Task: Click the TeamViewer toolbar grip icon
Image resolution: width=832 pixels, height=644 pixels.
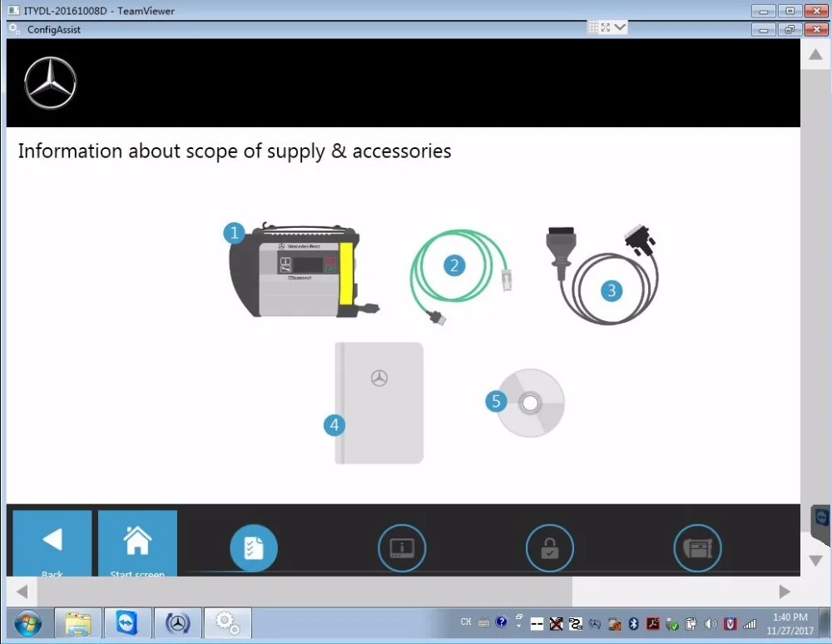Action: coord(592,27)
